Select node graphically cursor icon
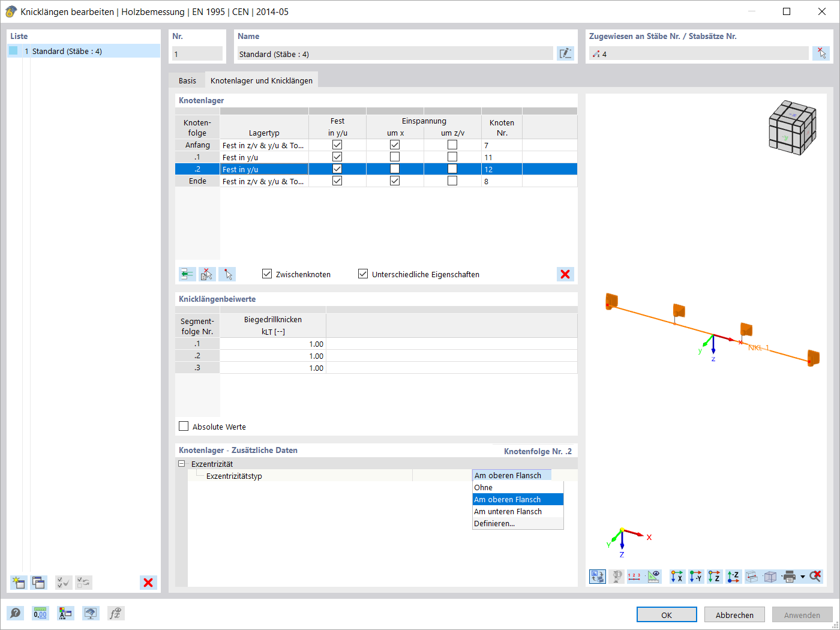The image size is (840, 630). coord(227,274)
